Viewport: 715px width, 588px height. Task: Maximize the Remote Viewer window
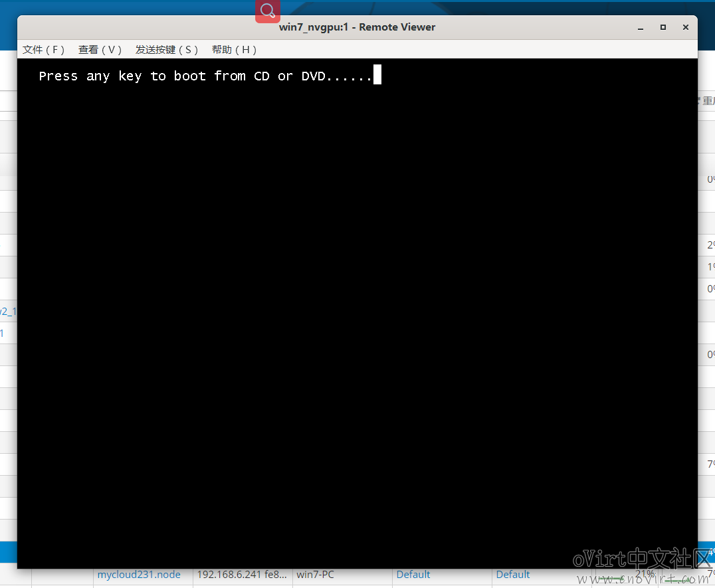point(663,27)
